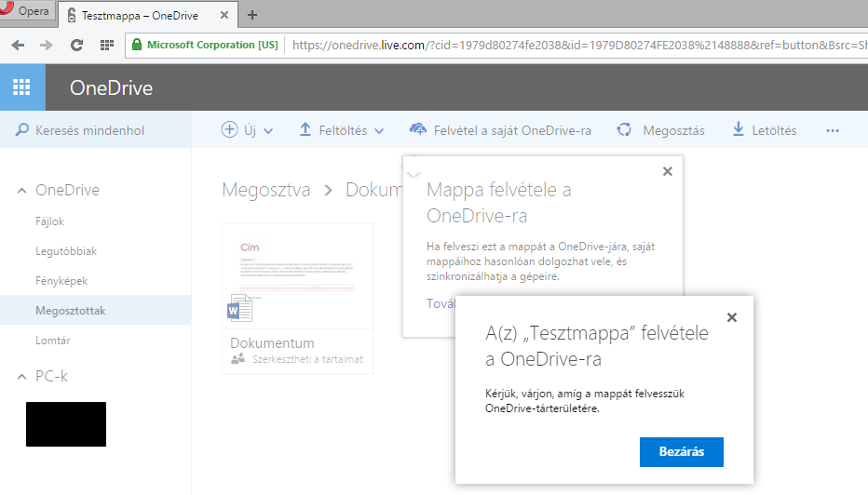The image size is (868, 495).
Task: Open a new browser tab
Action: click(x=251, y=15)
